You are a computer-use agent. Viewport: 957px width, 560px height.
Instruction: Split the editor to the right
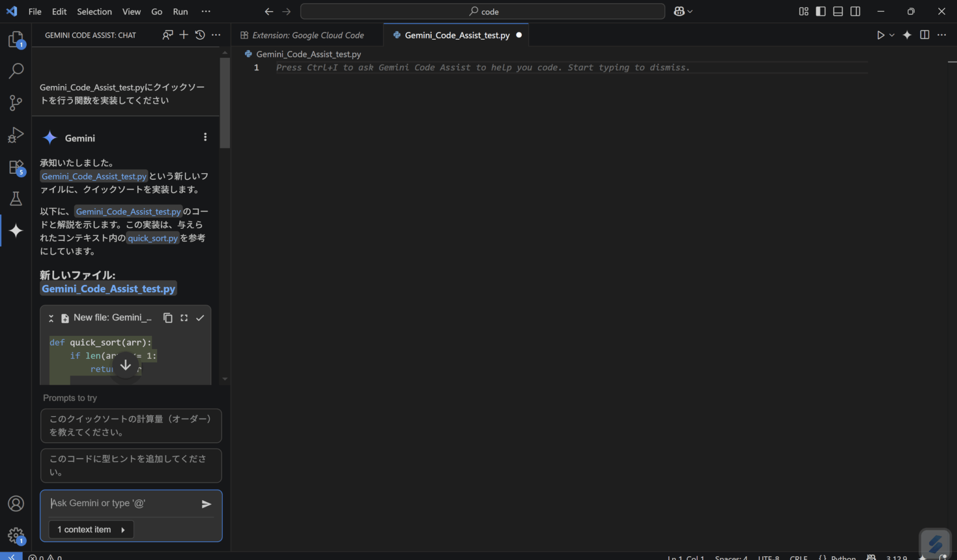click(924, 35)
